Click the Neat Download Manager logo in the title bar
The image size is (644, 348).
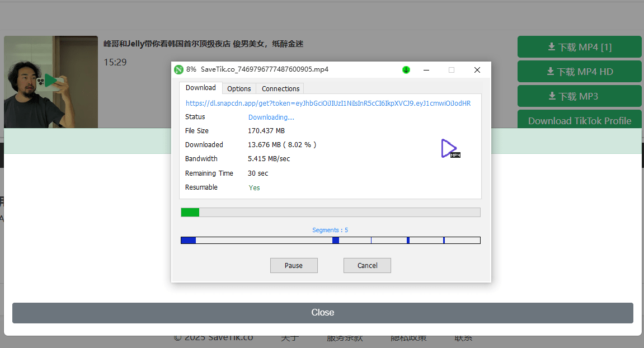coord(179,69)
